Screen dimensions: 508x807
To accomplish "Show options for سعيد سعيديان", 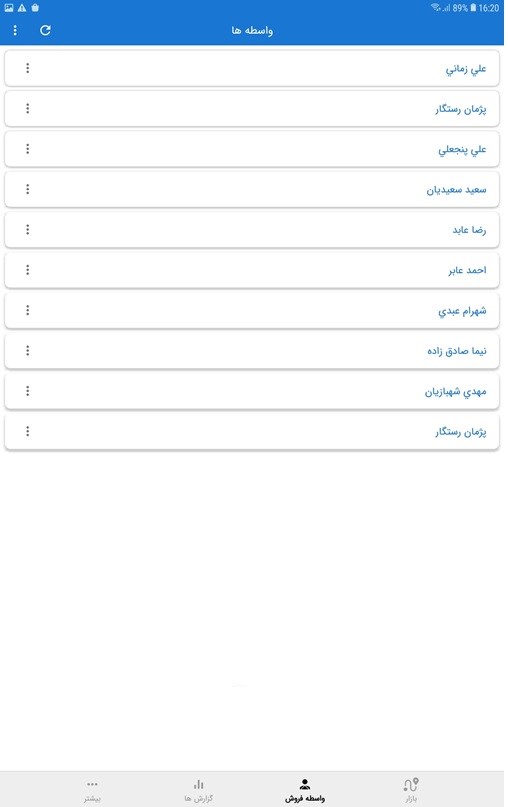I will (x=27, y=189).
